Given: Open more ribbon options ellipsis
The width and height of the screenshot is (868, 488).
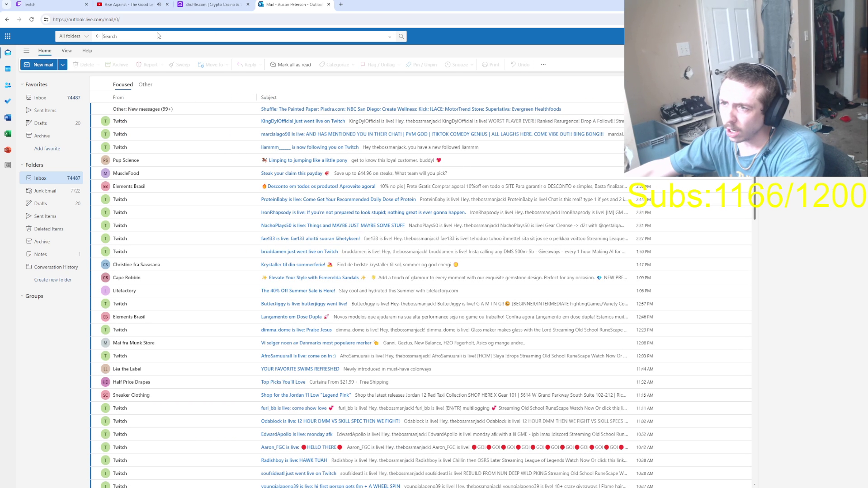Looking at the screenshot, I should tap(543, 65).
